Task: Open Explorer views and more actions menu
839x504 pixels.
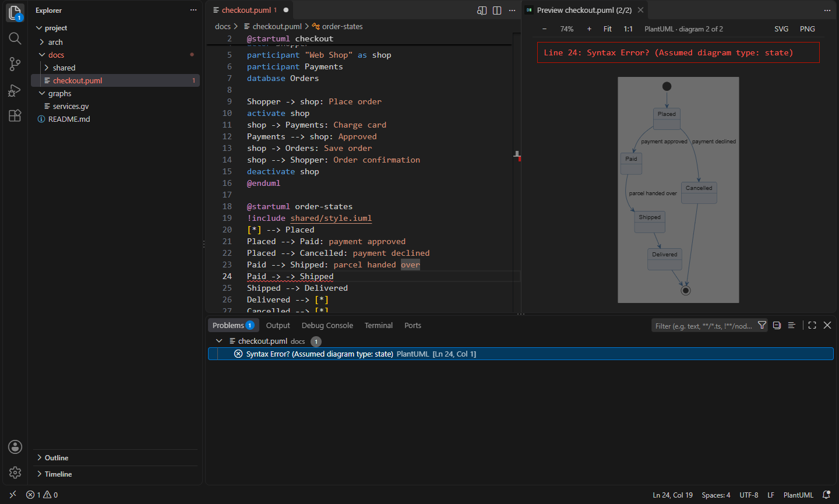Action: click(193, 10)
